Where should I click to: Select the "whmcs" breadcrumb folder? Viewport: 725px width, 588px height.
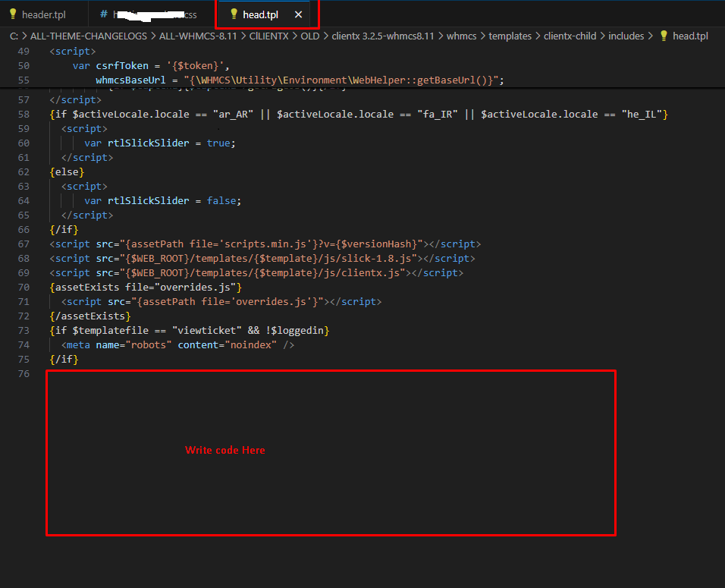[x=461, y=36]
